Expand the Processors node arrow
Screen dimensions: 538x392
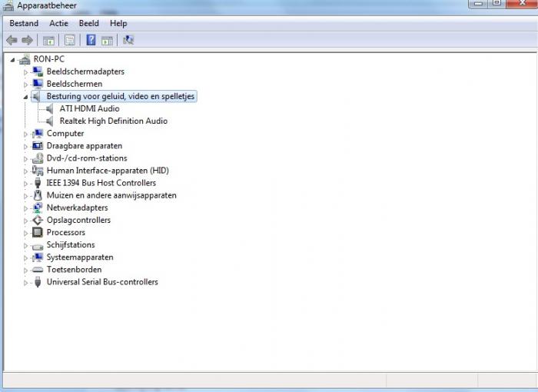point(25,233)
